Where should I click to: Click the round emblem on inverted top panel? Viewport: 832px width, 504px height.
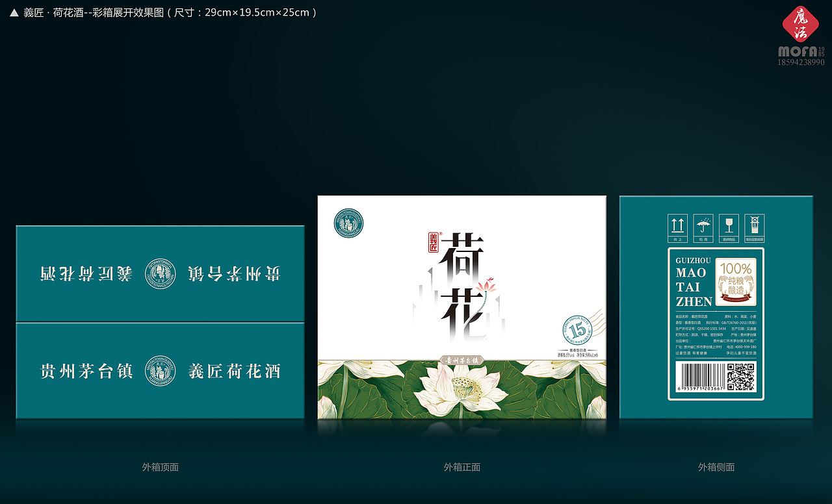click(161, 273)
